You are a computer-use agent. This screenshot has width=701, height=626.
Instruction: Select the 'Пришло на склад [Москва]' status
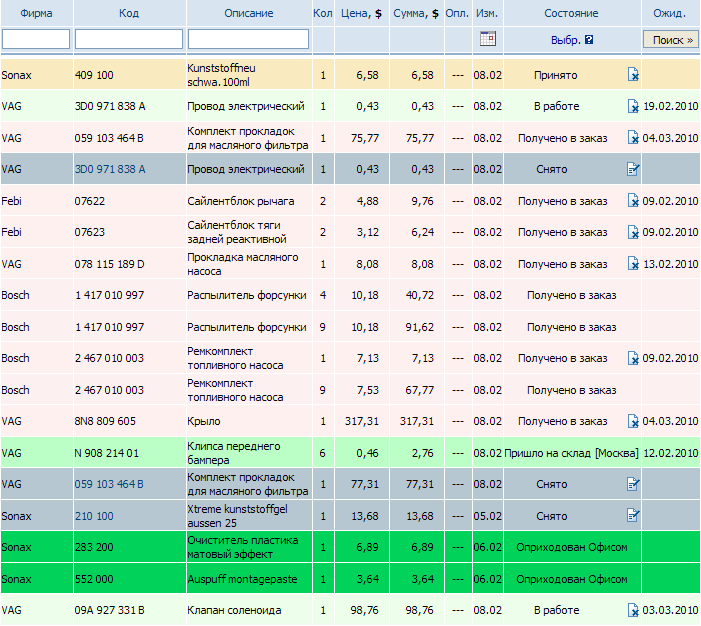571,453
